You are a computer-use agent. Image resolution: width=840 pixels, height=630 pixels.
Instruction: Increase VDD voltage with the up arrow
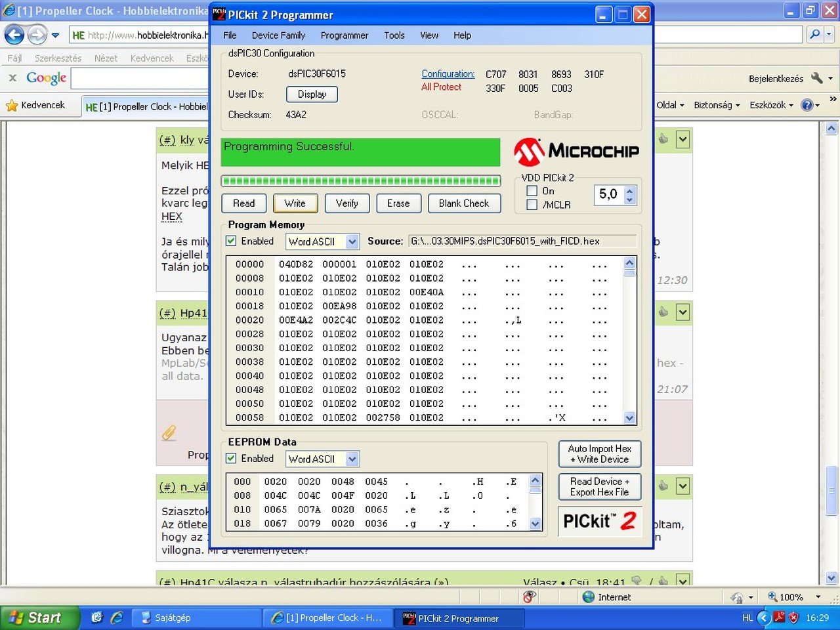[630, 190]
